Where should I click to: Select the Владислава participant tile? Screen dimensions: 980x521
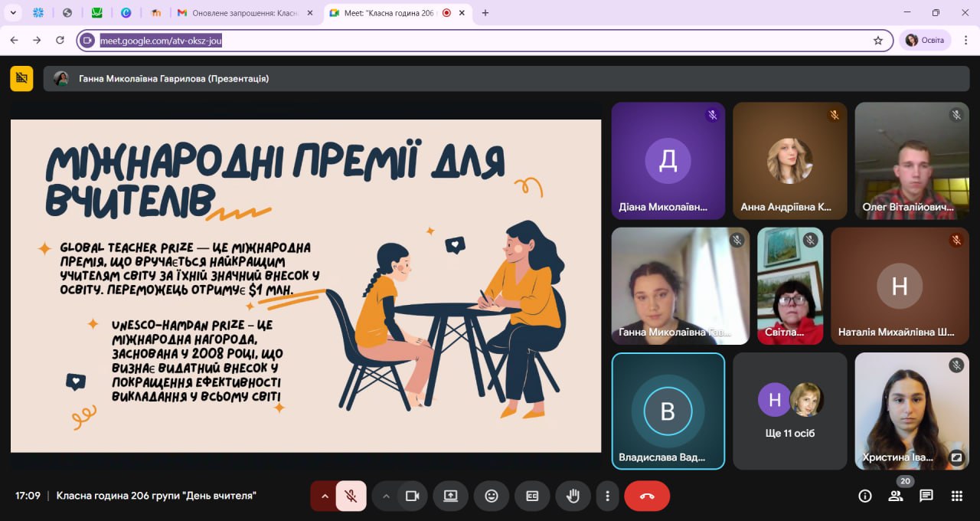pos(668,411)
